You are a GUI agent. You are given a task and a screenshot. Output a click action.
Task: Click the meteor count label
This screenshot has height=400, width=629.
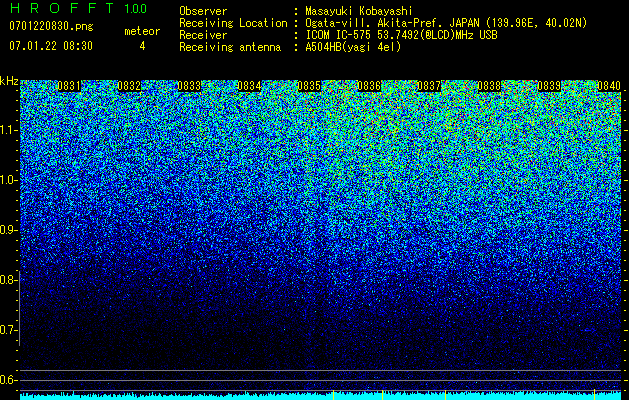point(142,31)
